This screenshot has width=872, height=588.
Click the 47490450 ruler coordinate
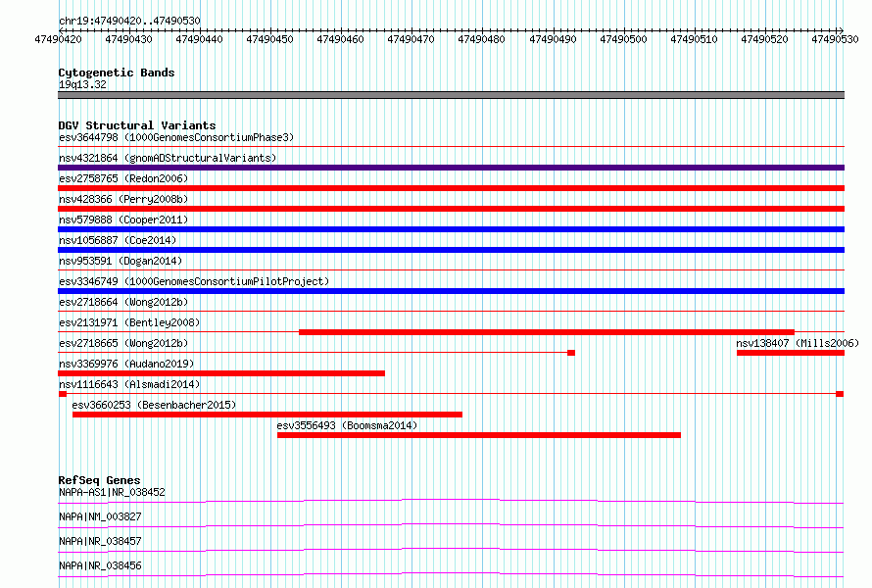click(269, 39)
